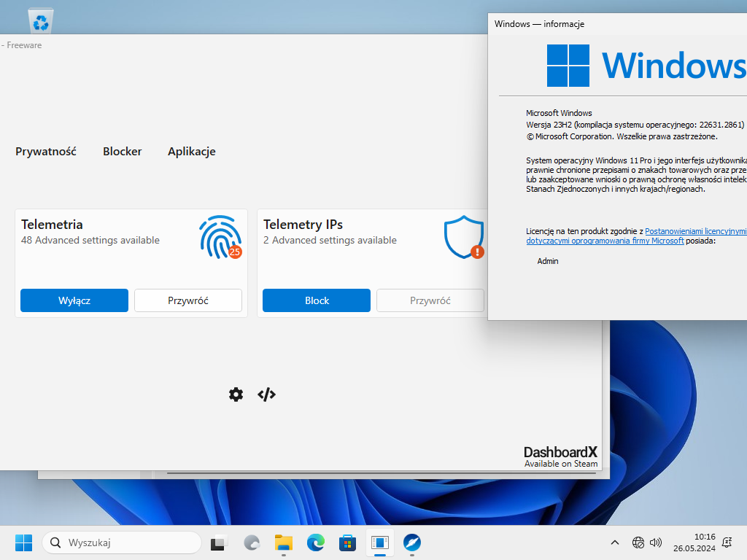This screenshot has width=747, height=560.
Task: Select the active blue-window app taskbar icon
Action: tap(379, 542)
